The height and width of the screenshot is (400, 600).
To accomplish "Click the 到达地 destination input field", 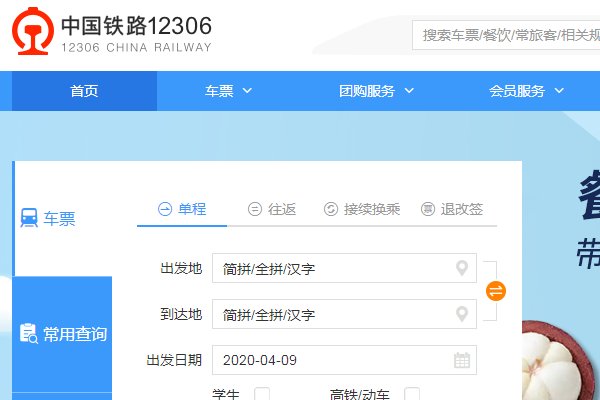I will 344,314.
